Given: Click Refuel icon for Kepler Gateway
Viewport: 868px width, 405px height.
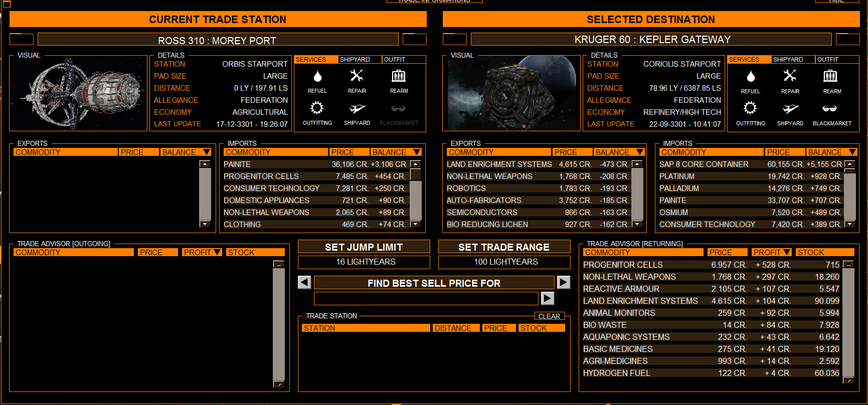Looking at the screenshot, I should [751, 76].
